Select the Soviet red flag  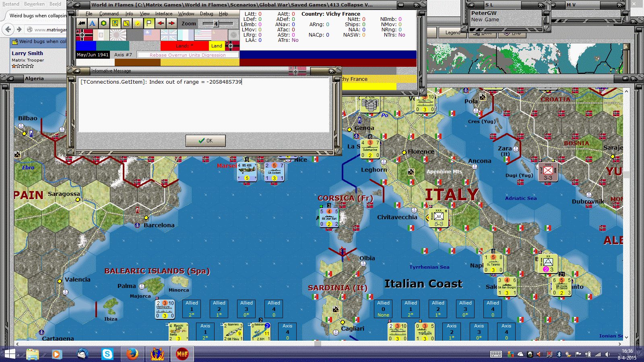point(219,35)
